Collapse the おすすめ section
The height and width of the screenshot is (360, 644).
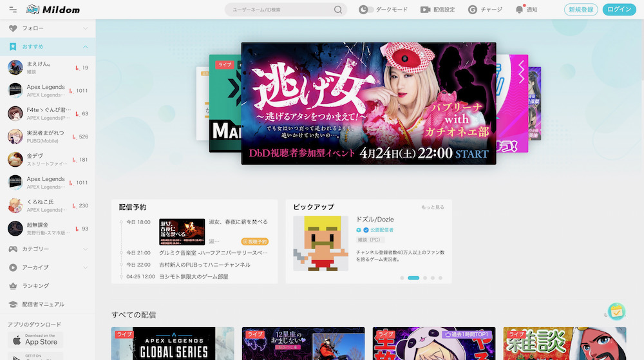[86, 47]
